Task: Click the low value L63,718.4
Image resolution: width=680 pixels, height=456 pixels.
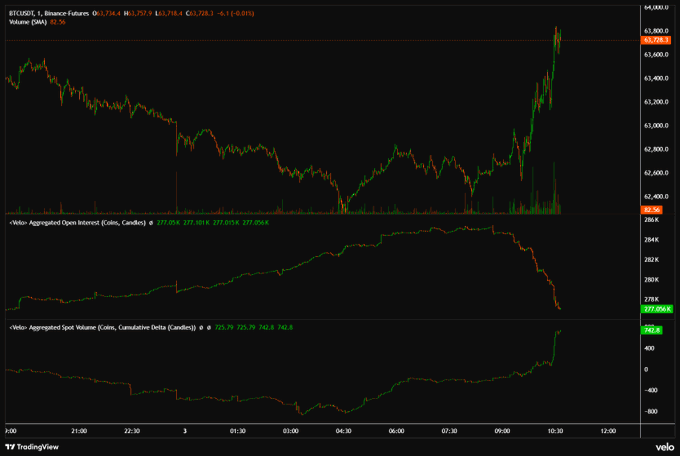Action: (169, 13)
